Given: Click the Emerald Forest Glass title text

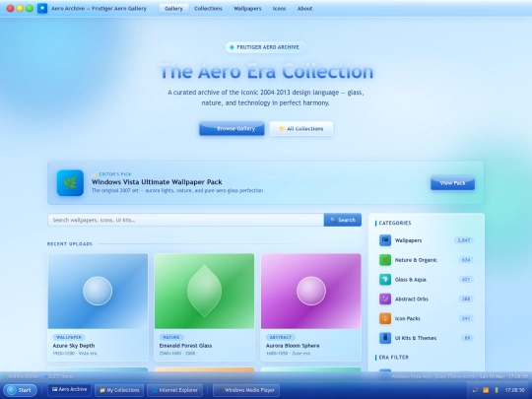Looking at the screenshot, I should click(x=185, y=346).
